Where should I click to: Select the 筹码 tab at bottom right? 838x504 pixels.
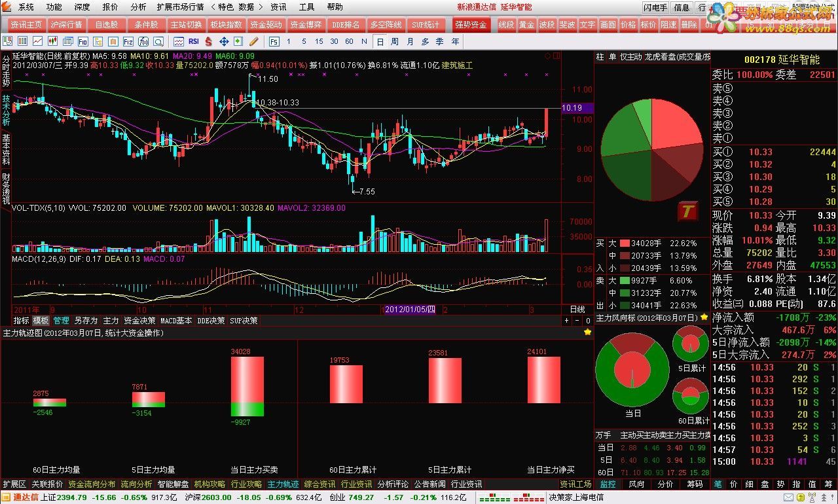(x=695, y=484)
